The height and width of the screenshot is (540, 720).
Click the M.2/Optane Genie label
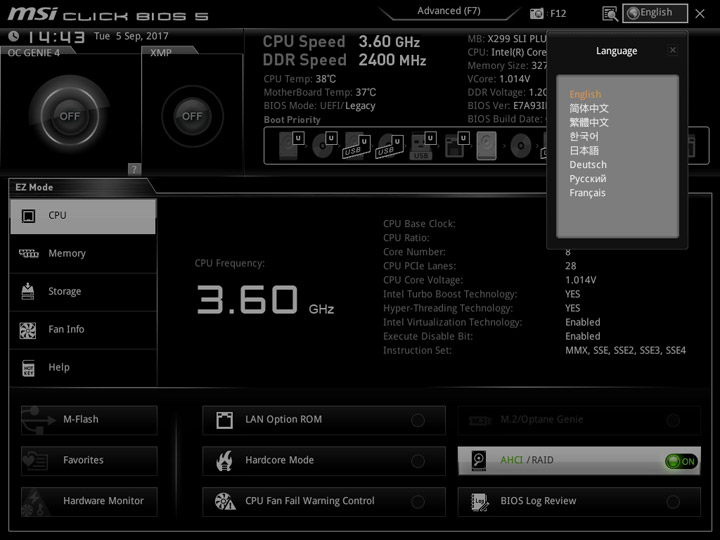pos(541,419)
